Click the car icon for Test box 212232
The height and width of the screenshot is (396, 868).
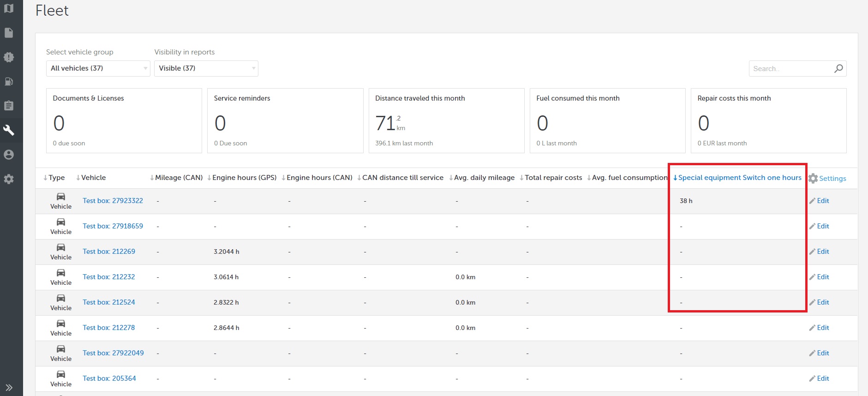pos(61,273)
